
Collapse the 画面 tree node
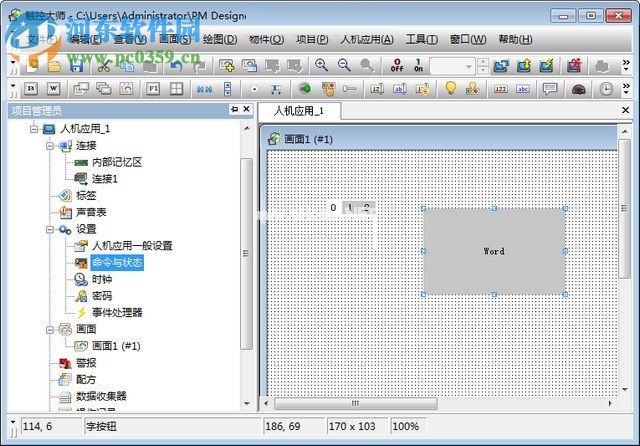50,329
